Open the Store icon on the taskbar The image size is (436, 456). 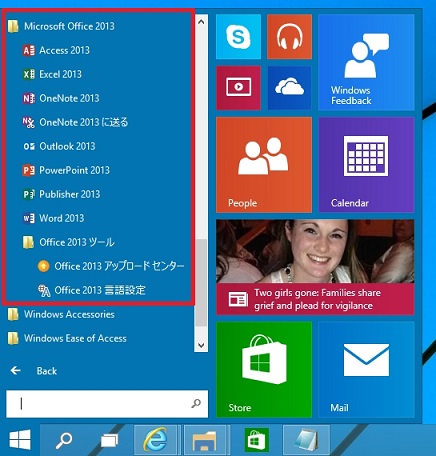256,440
